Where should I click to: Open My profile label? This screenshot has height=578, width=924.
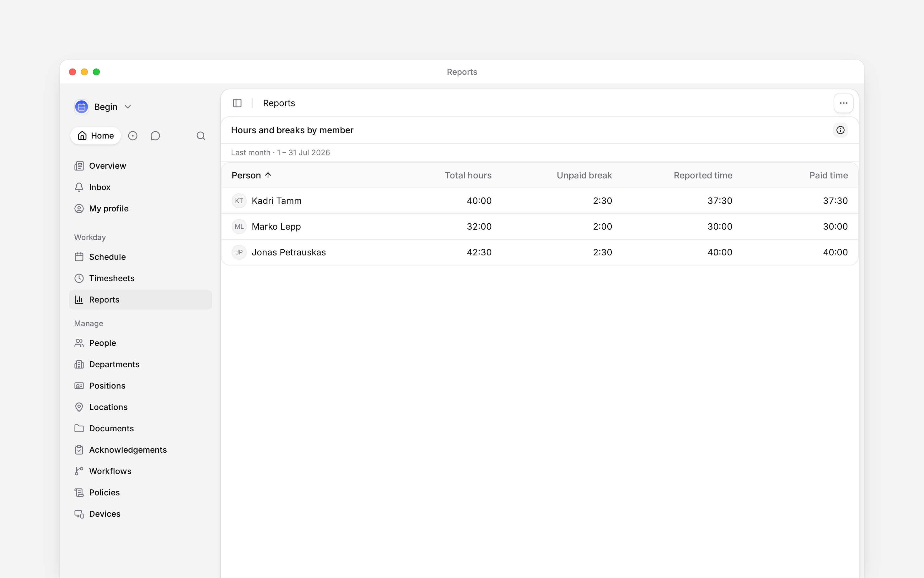pos(109,209)
